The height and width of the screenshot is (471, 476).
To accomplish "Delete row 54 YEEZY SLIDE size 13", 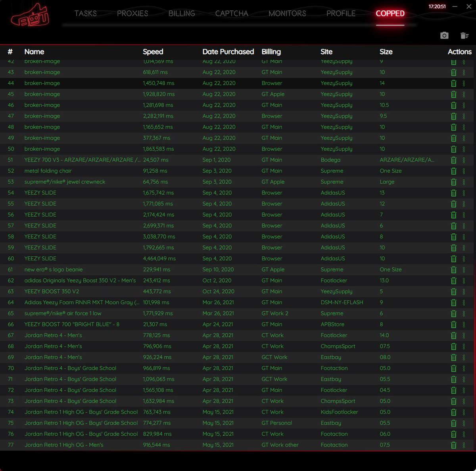I will point(454,193).
